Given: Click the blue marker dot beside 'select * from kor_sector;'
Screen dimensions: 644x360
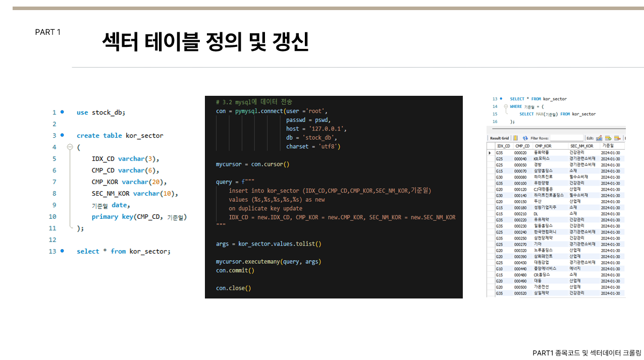Looking at the screenshot, I should (x=62, y=251).
